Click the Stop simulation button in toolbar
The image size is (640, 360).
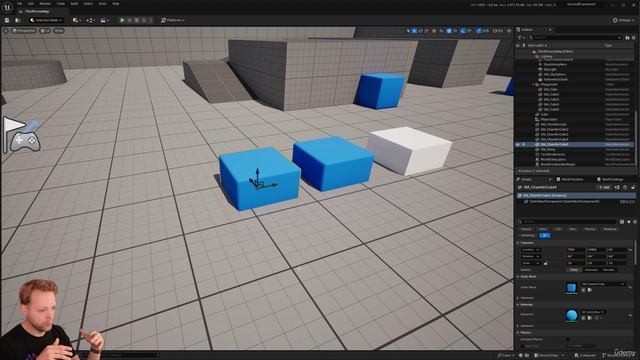tap(137, 20)
